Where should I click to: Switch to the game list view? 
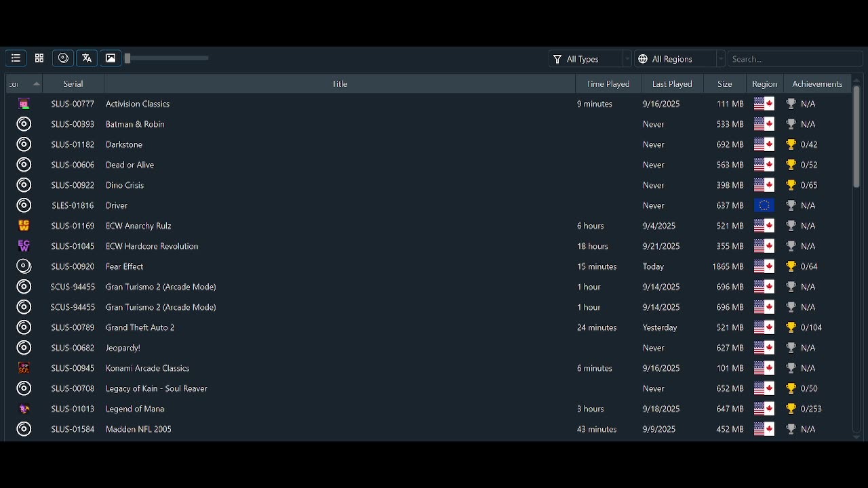click(16, 58)
